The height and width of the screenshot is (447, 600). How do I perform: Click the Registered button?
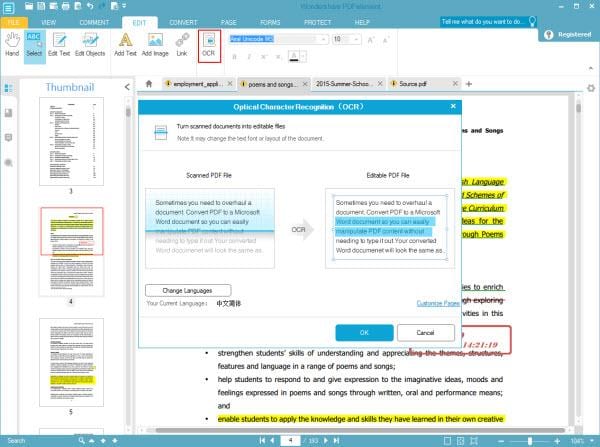[x=569, y=34]
